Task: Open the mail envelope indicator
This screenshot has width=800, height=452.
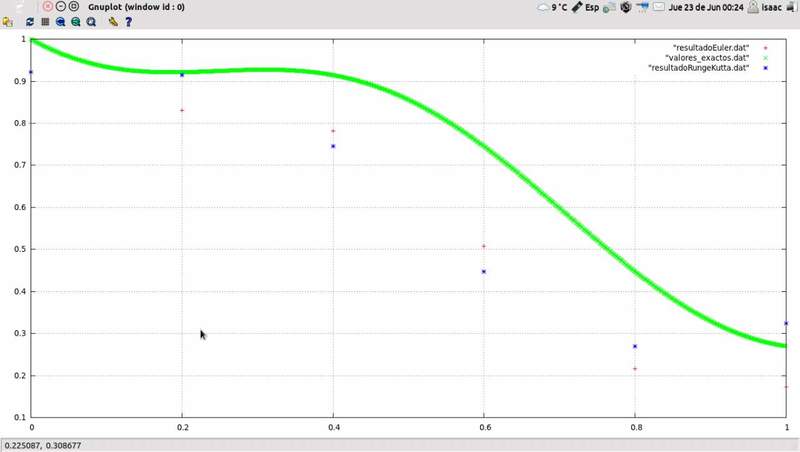Action: pos(659,7)
